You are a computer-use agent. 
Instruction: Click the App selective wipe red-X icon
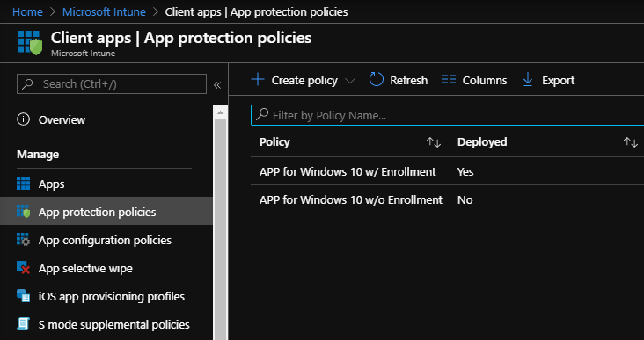(x=24, y=268)
